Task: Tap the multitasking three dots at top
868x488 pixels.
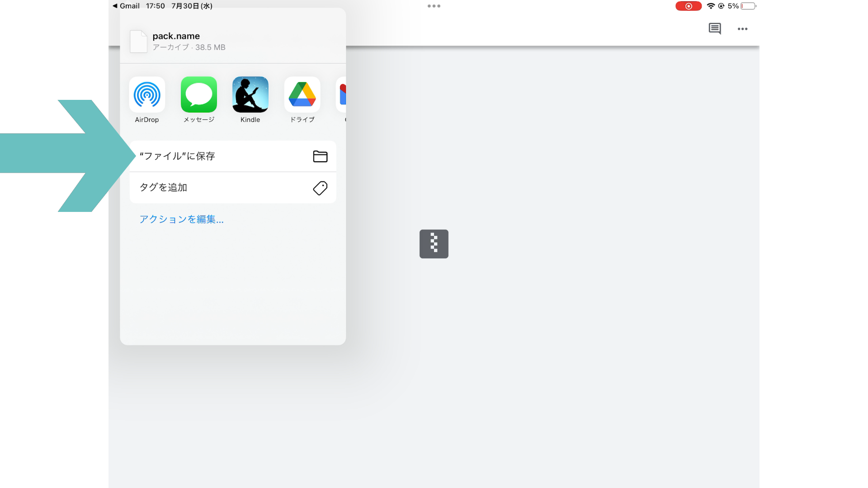Action: tap(434, 6)
